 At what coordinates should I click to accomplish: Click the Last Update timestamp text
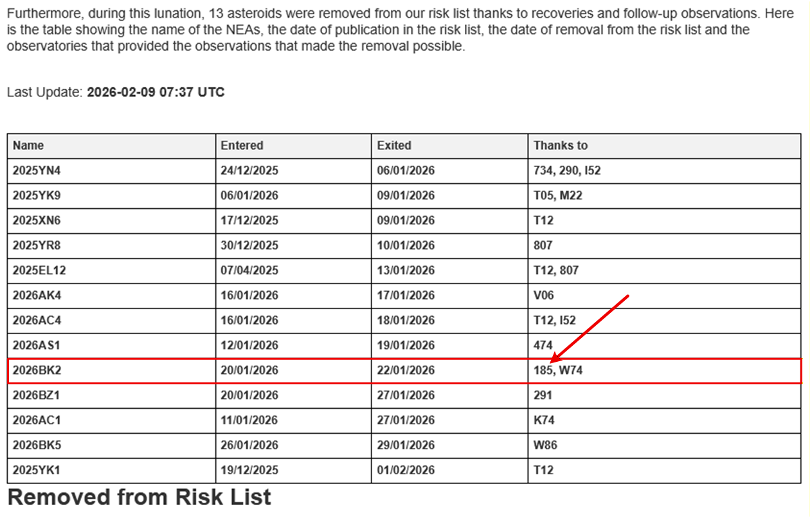point(155,92)
